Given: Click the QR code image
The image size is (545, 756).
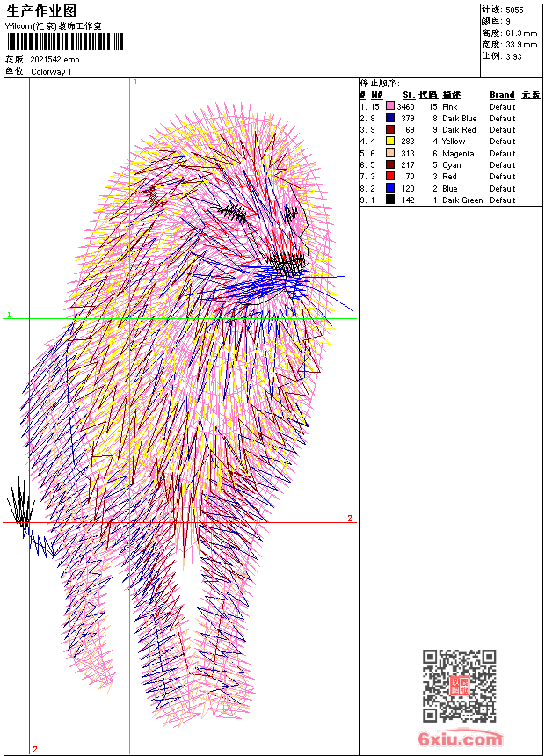Looking at the screenshot, I should point(460,686).
